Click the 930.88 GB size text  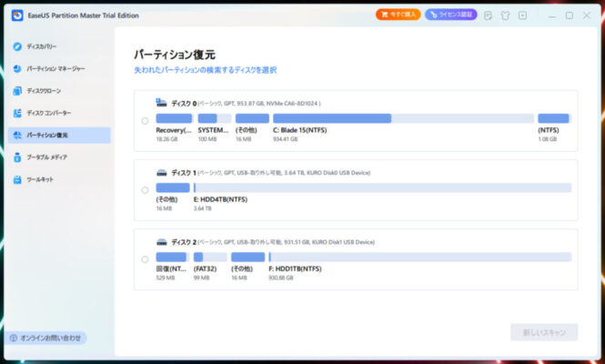pyautogui.click(x=281, y=278)
